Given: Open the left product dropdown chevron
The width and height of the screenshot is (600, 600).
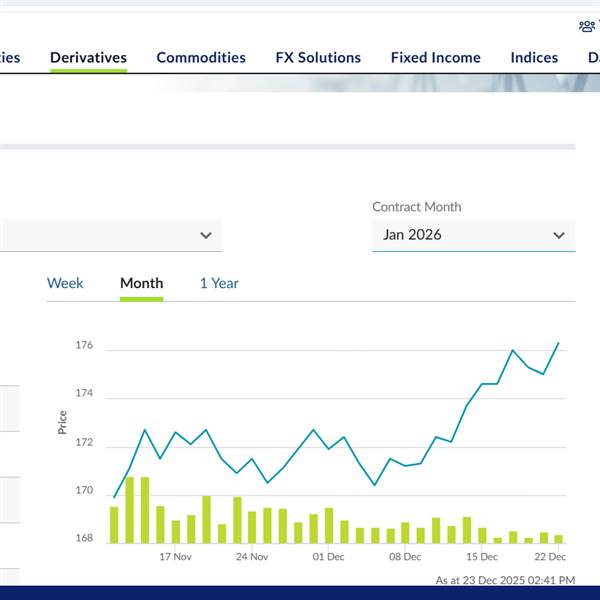Looking at the screenshot, I should click(206, 235).
